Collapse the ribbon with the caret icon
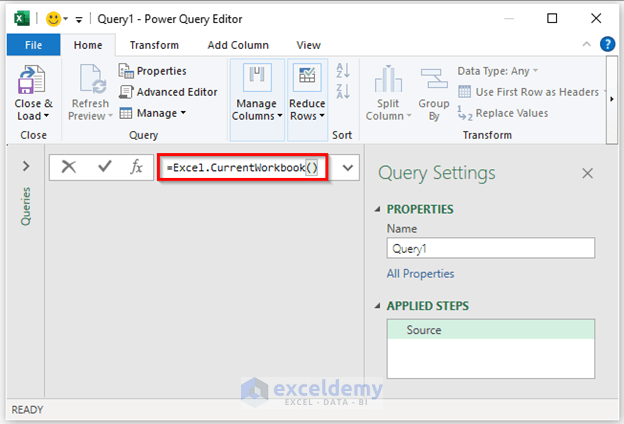Image resolution: width=624 pixels, height=424 pixels. 587,44
